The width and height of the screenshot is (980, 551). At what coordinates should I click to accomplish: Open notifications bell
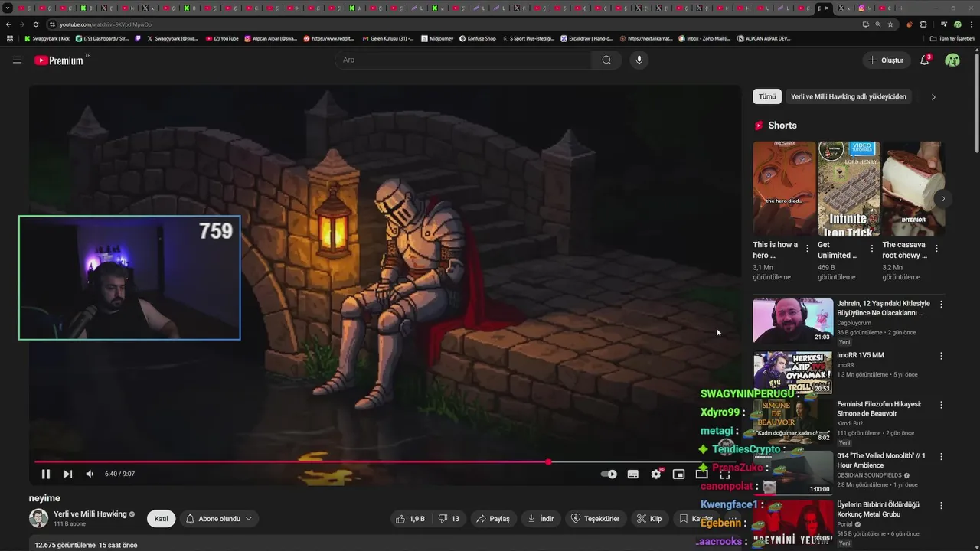coord(925,60)
